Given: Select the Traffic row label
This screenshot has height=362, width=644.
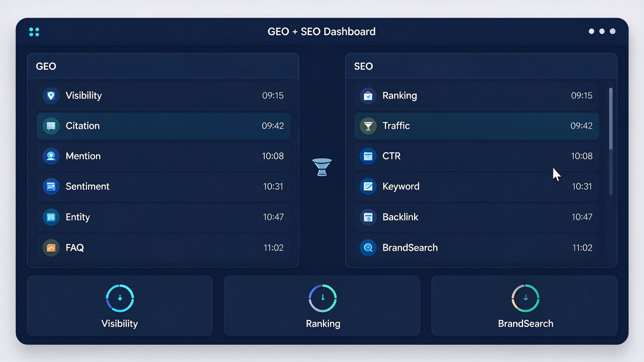Looking at the screenshot, I should [x=396, y=126].
